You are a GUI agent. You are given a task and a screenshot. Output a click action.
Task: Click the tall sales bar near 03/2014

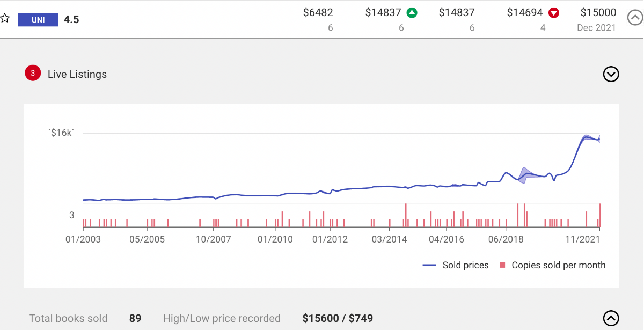(406, 215)
